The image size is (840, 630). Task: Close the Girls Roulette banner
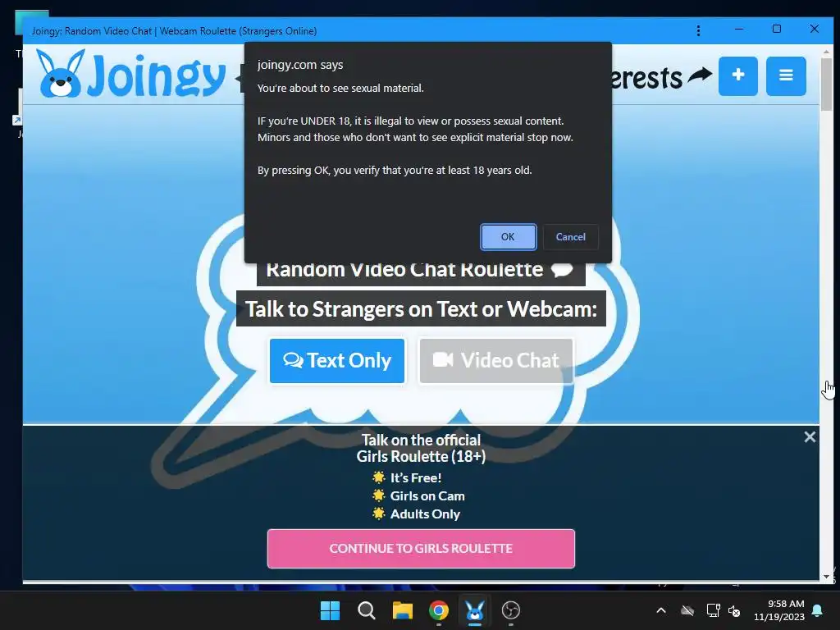point(810,437)
